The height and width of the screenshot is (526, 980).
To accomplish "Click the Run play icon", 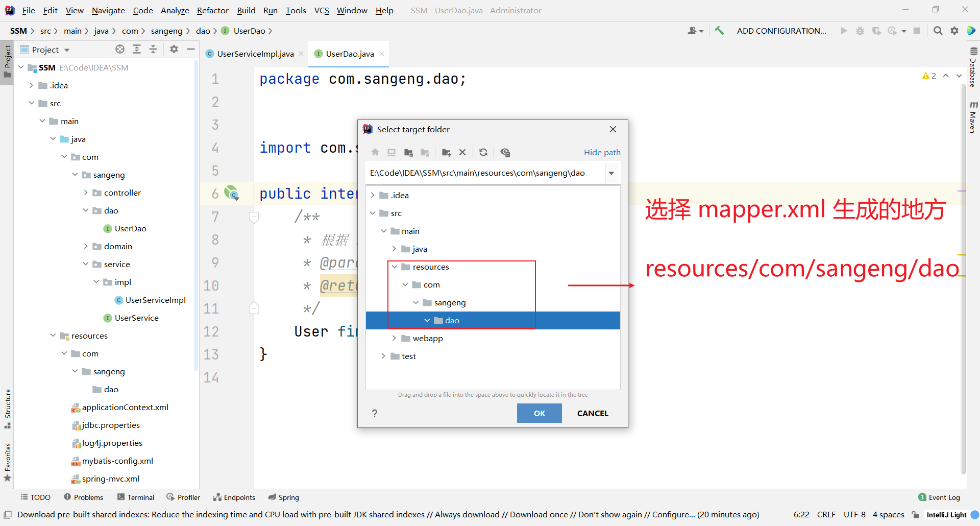I will [844, 31].
